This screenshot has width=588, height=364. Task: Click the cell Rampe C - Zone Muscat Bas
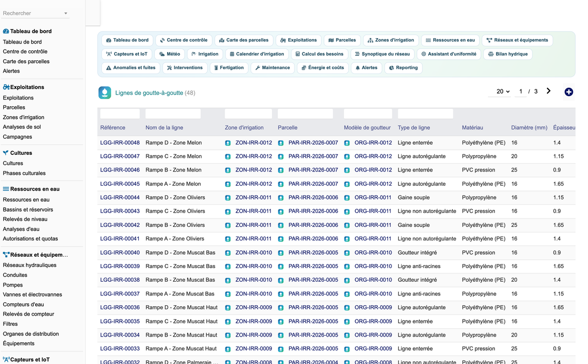[x=180, y=267]
